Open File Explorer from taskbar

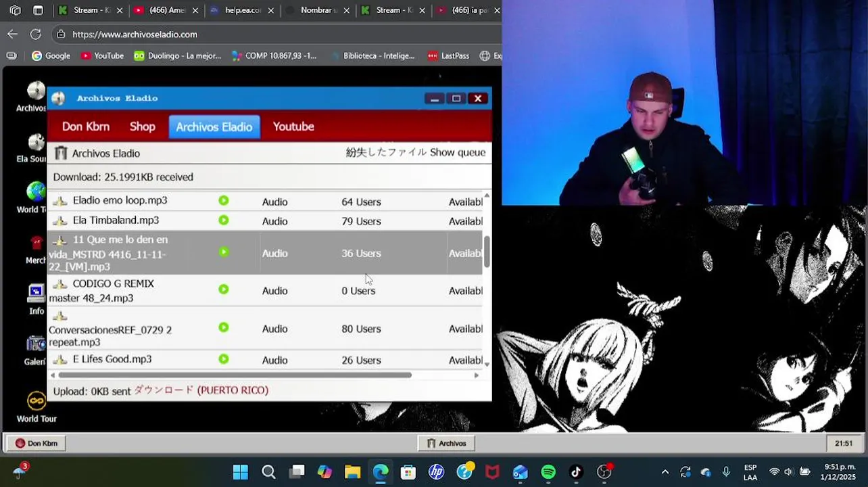[x=352, y=472]
